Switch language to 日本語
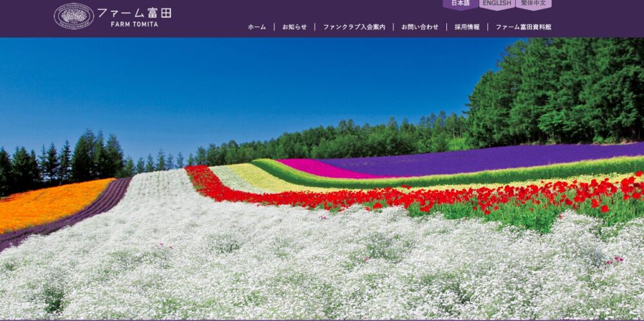The width and height of the screenshot is (644, 321). pos(460,4)
